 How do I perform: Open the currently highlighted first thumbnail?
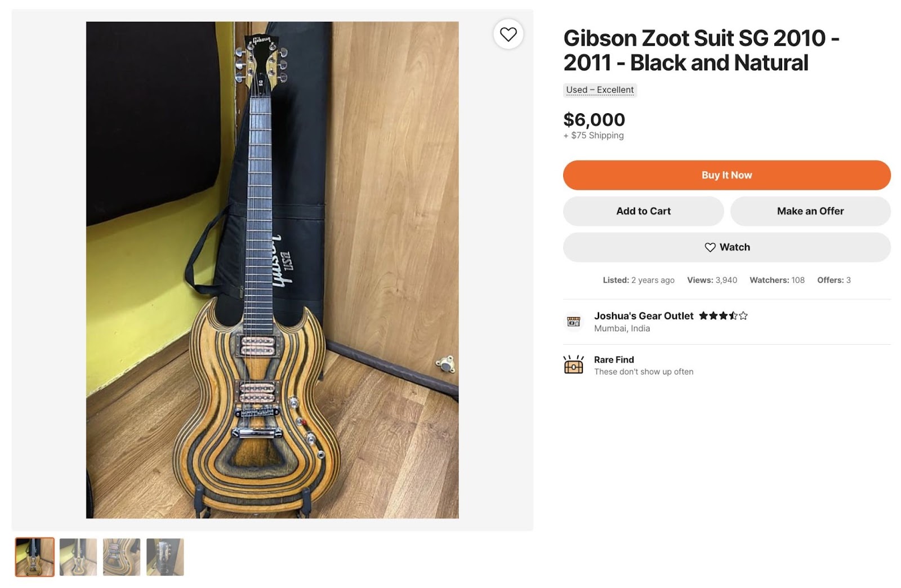(35, 556)
